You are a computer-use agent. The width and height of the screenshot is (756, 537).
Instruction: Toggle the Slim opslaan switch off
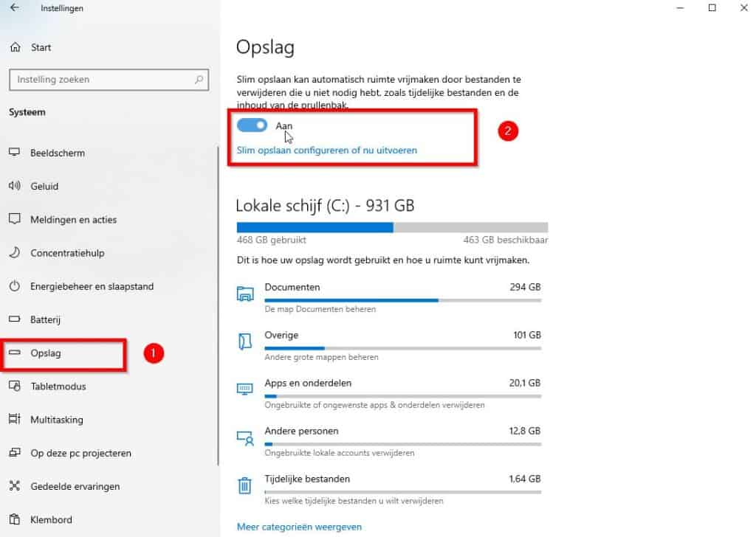(252, 125)
